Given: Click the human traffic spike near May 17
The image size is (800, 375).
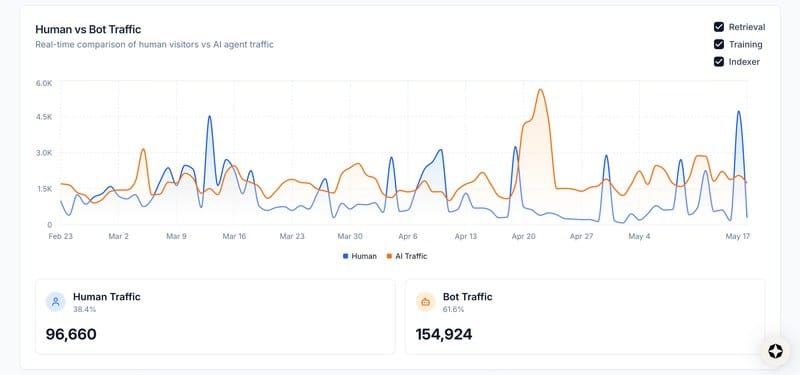Looking at the screenshot, I should [738, 111].
